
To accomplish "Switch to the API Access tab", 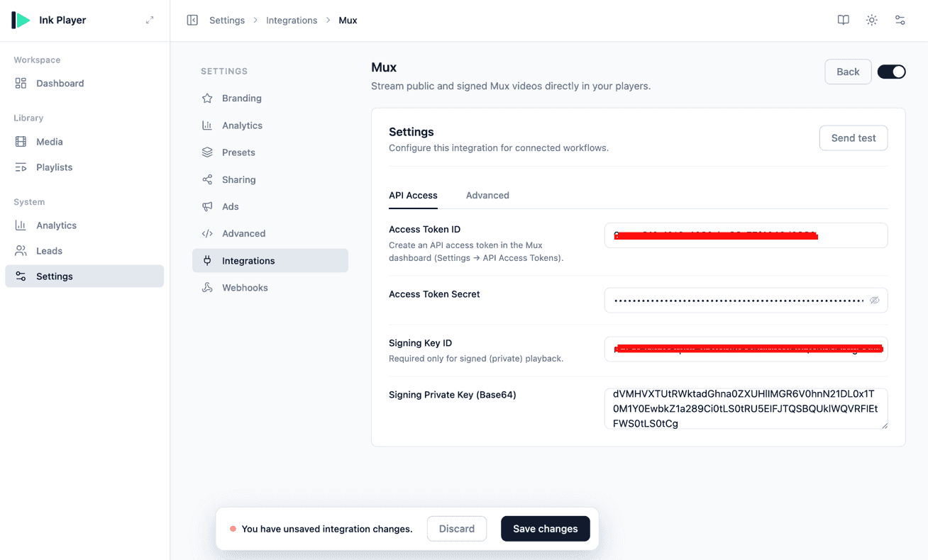I will [413, 195].
